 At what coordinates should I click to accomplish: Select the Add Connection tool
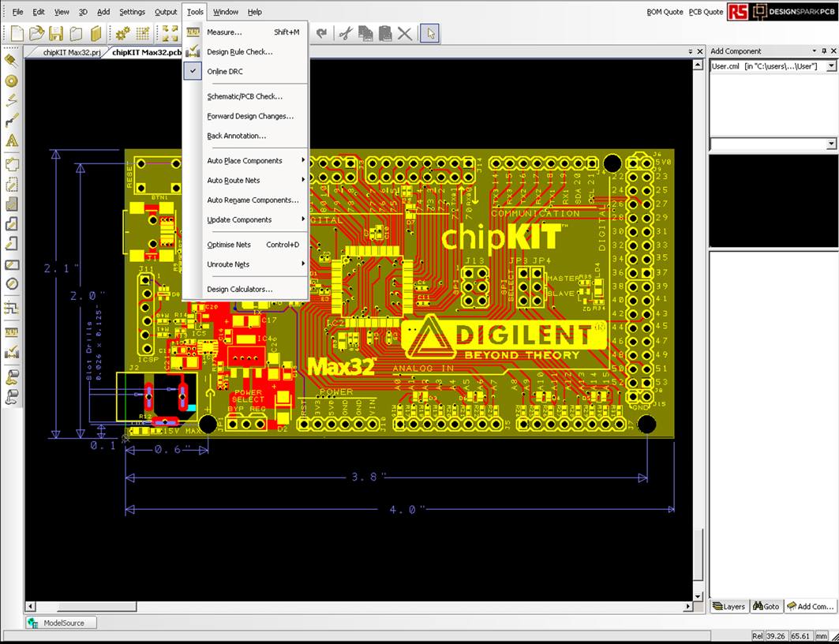12,100
